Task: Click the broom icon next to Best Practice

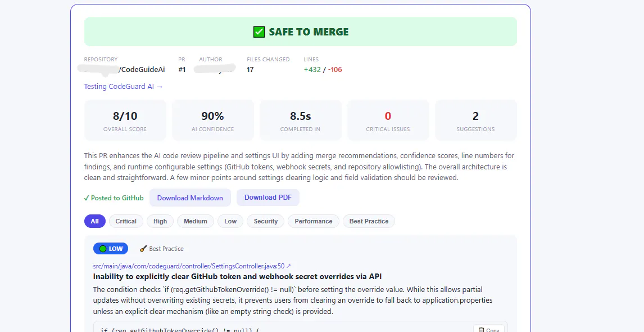Action: click(x=143, y=249)
